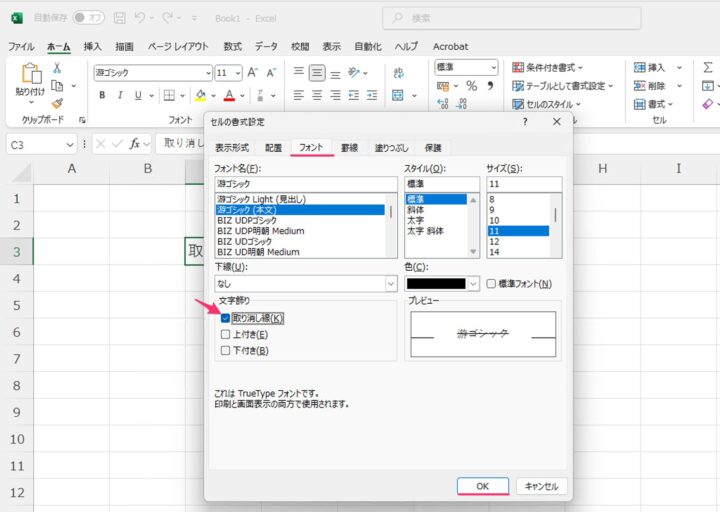
Task: Switch to the 罫線 tab
Action: click(x=349, y=147)
